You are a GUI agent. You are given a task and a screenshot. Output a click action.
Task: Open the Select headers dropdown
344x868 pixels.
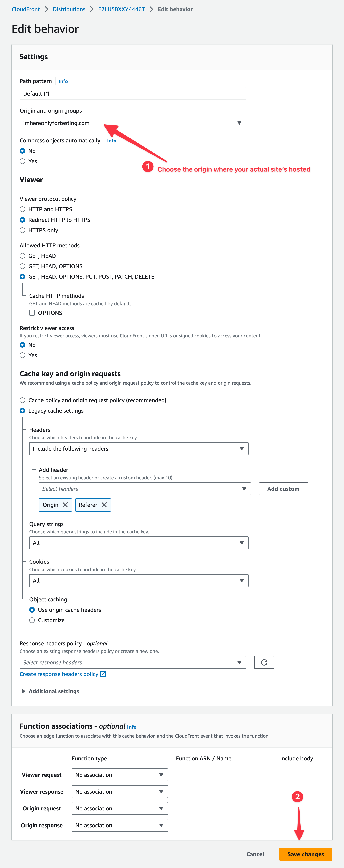(145, 489)
